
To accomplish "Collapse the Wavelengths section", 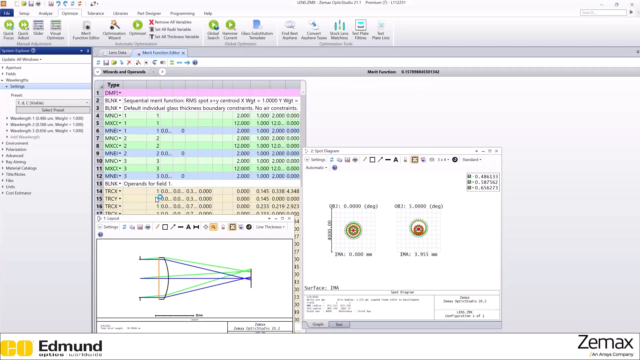I will pyautogui.click(x=3, y=80).
